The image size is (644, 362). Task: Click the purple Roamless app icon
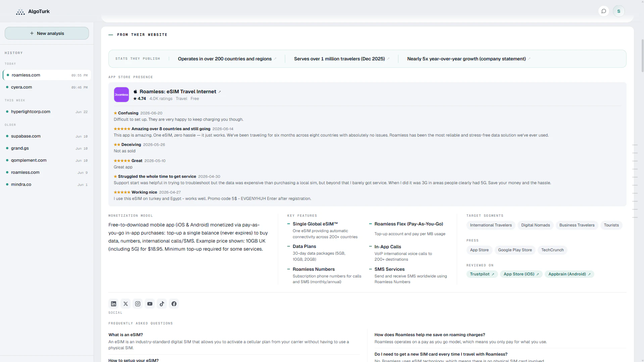coord(121,95)
